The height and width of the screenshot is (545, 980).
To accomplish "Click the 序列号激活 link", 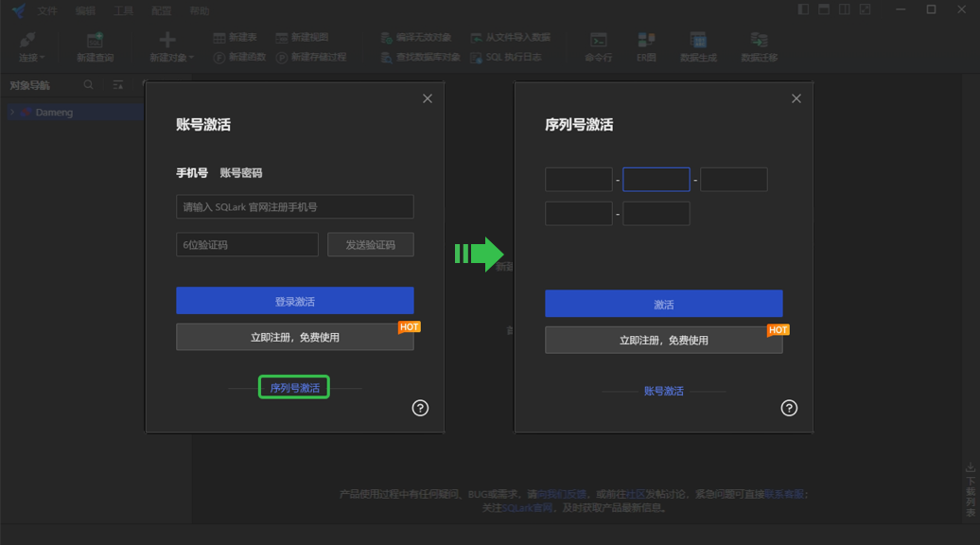I will [x=294, y=388].
